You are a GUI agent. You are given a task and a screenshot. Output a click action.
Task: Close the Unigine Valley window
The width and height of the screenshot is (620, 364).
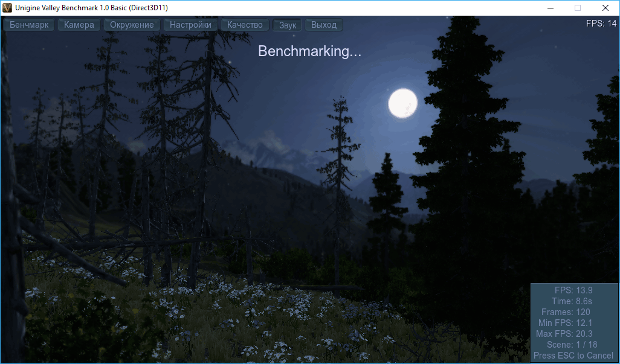605,8
